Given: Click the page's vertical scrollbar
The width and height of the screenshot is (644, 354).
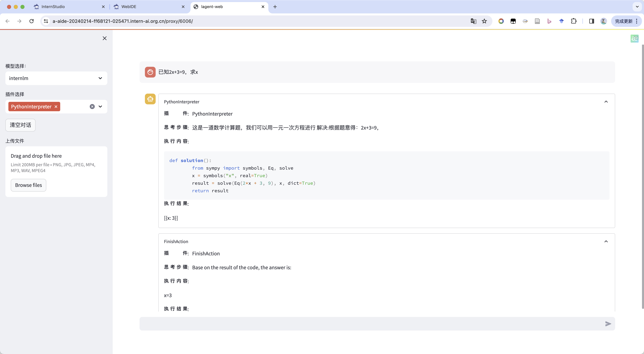Looking at the screenshot, I should tap(642, 175).
